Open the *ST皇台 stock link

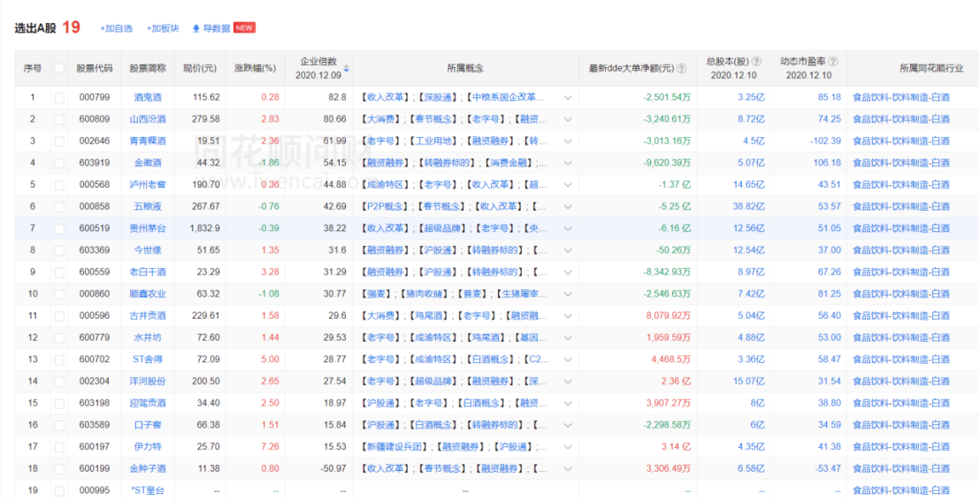148,491
